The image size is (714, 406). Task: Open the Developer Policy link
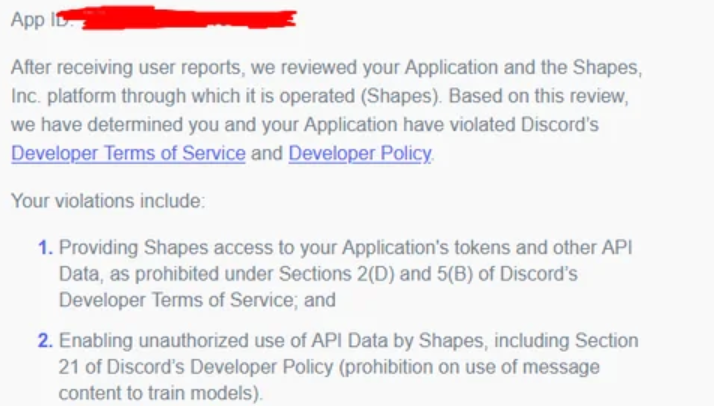point(360,153)
